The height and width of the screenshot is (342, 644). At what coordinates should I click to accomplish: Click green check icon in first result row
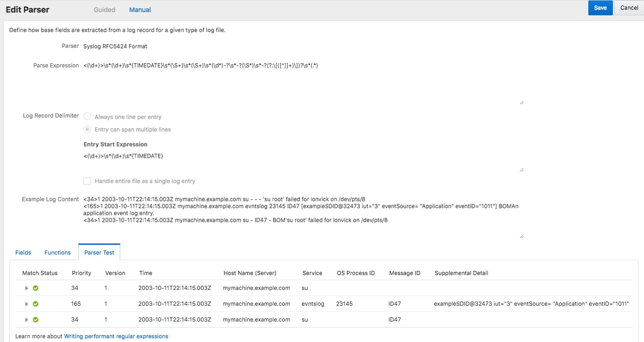[36, 288]
